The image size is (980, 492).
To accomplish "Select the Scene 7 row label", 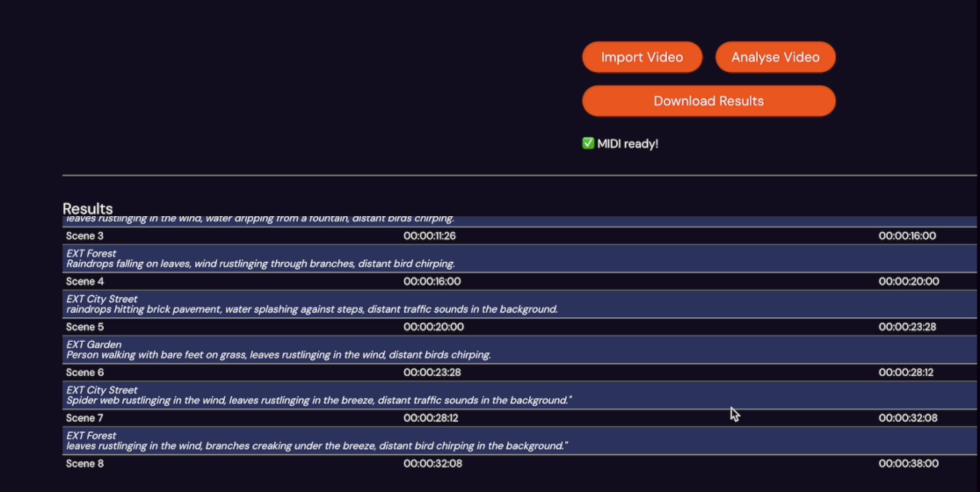I will click(84, 418).
